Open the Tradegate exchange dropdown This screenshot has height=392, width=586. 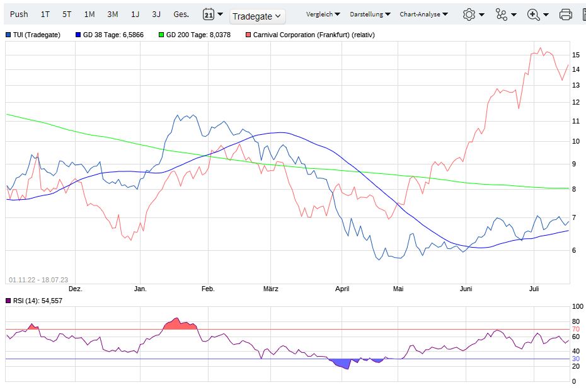pos(257,16)
